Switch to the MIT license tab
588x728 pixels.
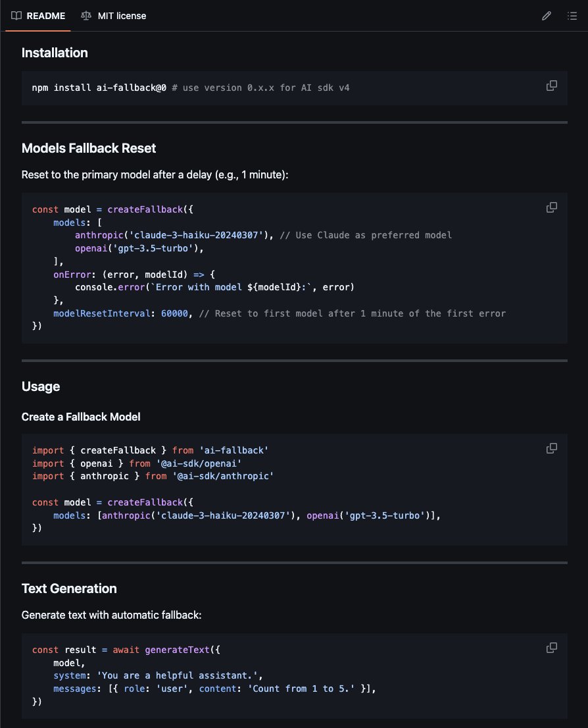tap(113, 16)
